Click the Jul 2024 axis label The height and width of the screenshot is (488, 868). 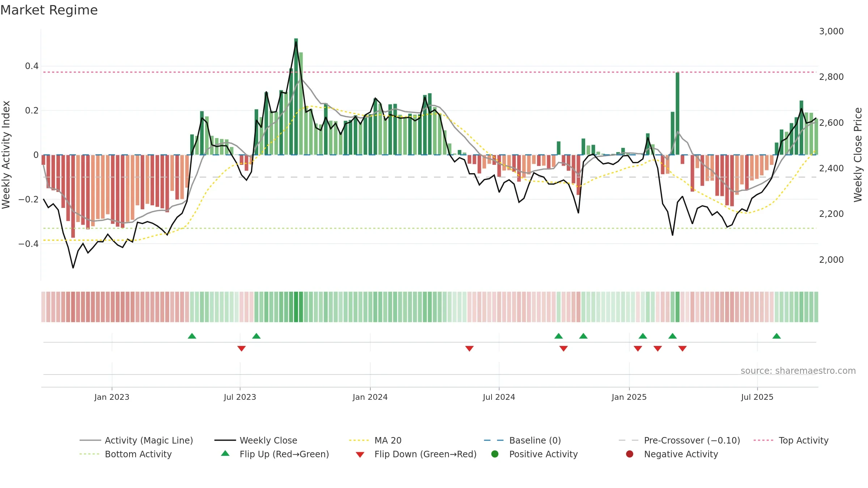click(499, 397)
